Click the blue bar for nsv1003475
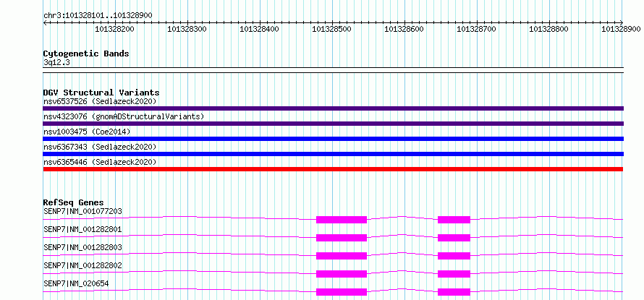This screenshot has width=644, height=300. (333, 139)
